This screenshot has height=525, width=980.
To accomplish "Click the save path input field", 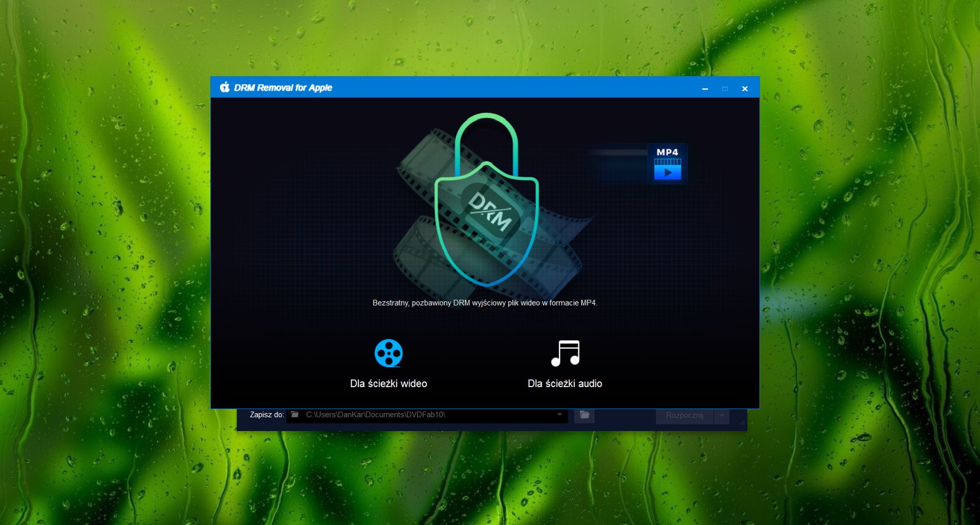I will point(427,415).
